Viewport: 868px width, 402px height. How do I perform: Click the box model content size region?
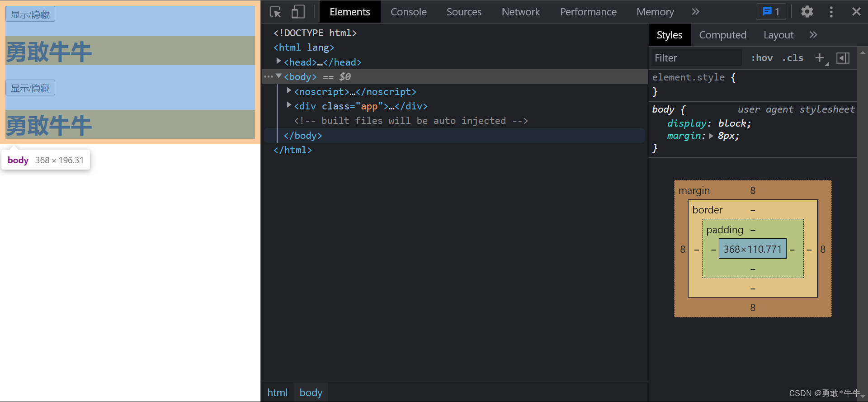click(752, 249)
